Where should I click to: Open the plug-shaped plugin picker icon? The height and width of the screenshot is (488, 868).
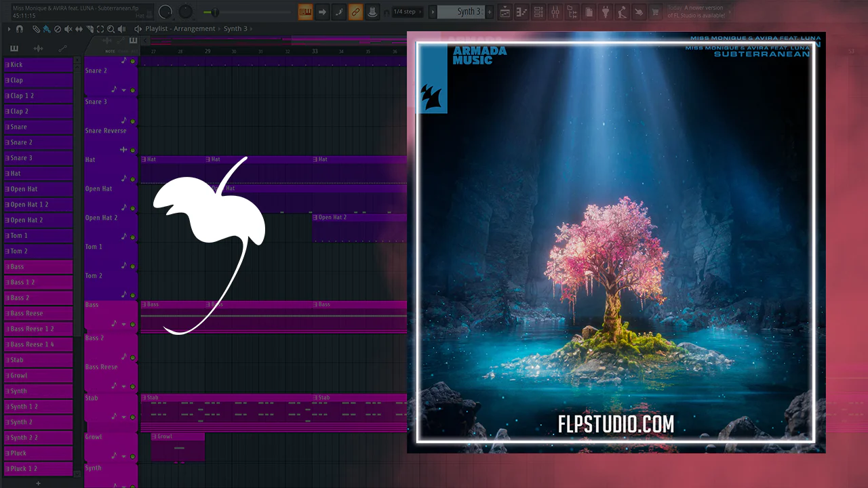point(605,12)
